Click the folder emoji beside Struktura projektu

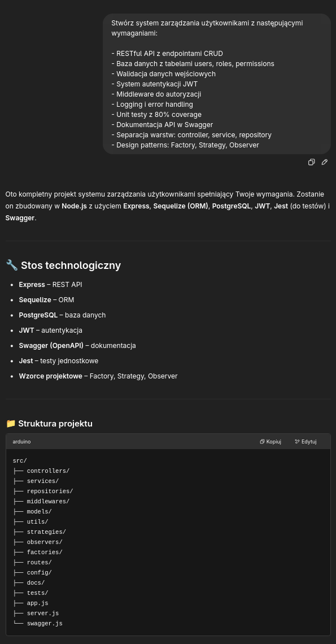click(11, 424)
